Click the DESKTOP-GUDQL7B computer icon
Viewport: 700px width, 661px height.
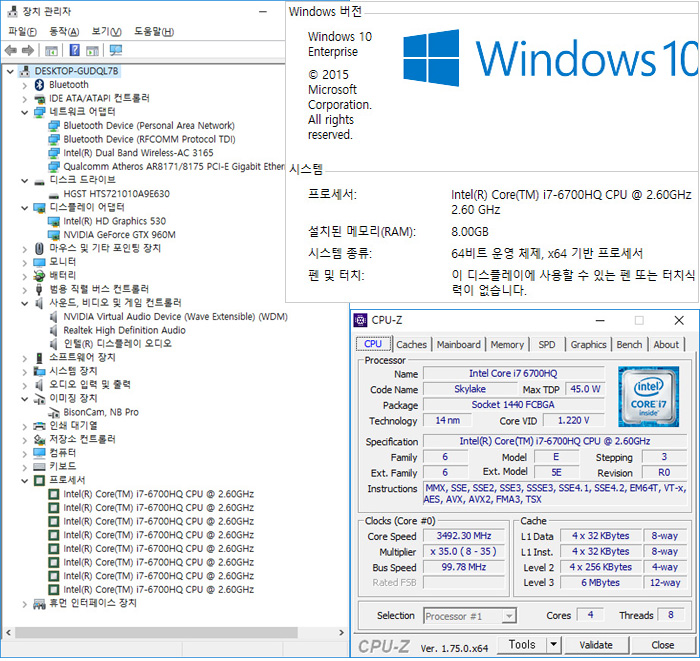pyautogui.click(x=25, y=71)
